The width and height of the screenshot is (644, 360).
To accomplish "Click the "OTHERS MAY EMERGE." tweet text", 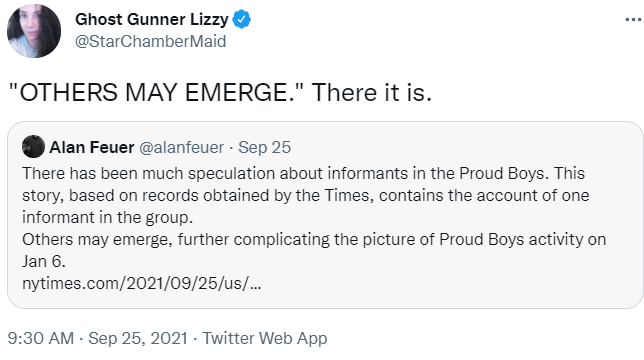I will pyautogui.click(x=156, y=92).
